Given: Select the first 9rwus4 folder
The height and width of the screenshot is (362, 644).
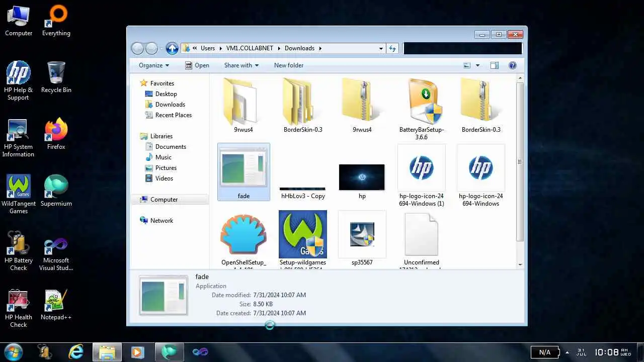Looking at the screenshot, I should click(x=244, y=105).
